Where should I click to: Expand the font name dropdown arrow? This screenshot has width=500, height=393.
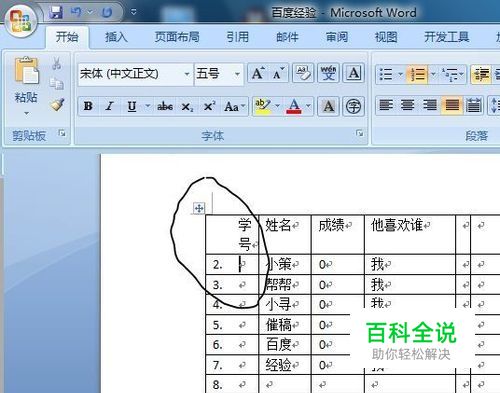[187, 74]
